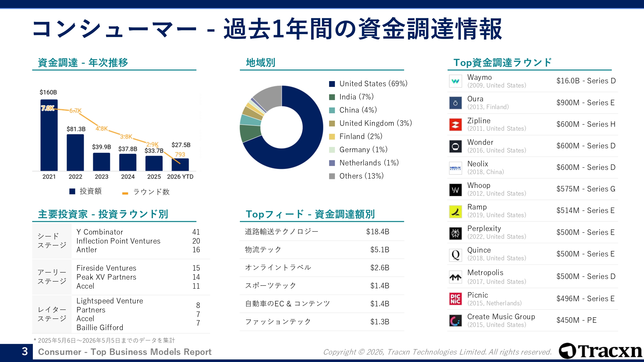This screenshot has height=362, width=644.
Task: Select the 主要投資家 - 投資ラウンド別 heading
Action: (x=103, y=214)
